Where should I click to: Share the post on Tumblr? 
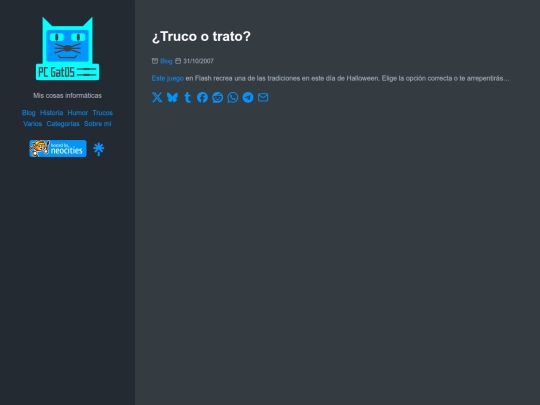click(188, 97)
